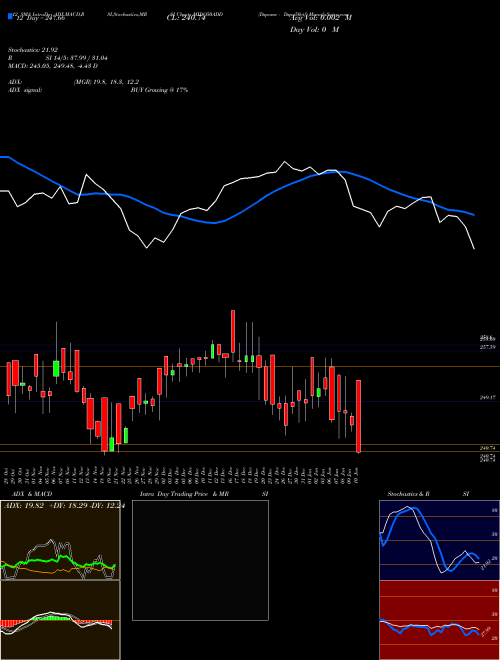The width and height of the screenshot is (500, 660).
Task: Click the tall red candlestick at far right
Action: (x=359, y=416)
